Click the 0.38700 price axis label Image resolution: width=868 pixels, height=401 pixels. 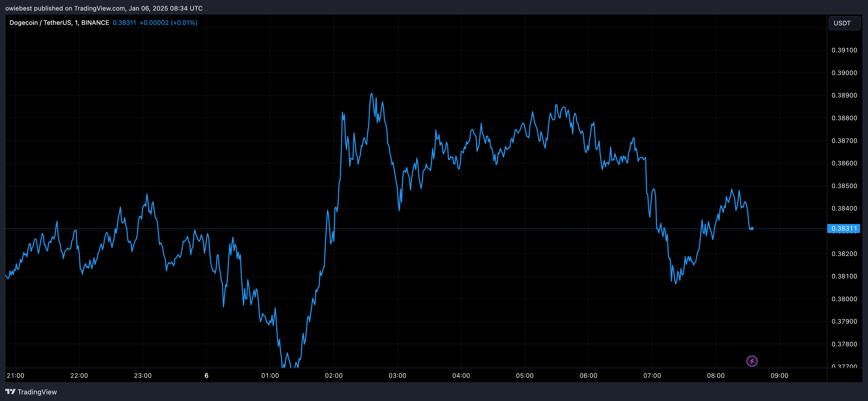click(x=844, y=141)
